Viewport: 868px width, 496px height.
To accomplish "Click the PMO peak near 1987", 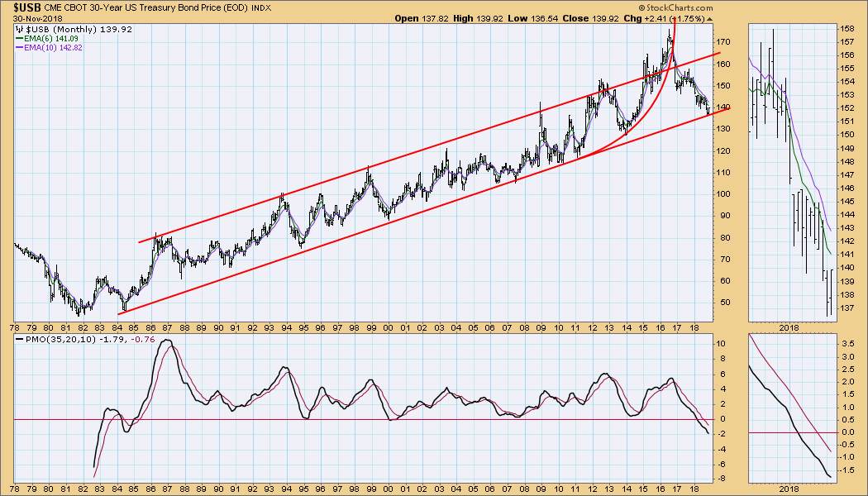I will (x=166, y=341).
